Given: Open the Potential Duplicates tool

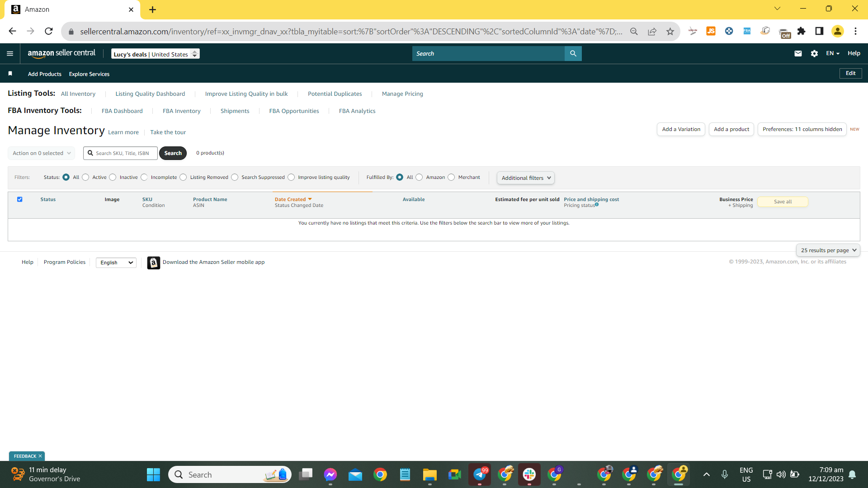Looking at the screenshot, I should tap(335, 94).
